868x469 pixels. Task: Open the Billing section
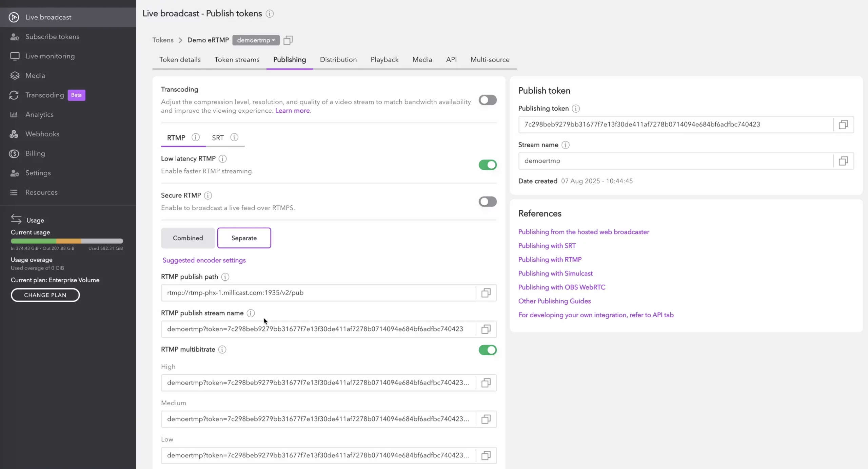pos(35,153)
